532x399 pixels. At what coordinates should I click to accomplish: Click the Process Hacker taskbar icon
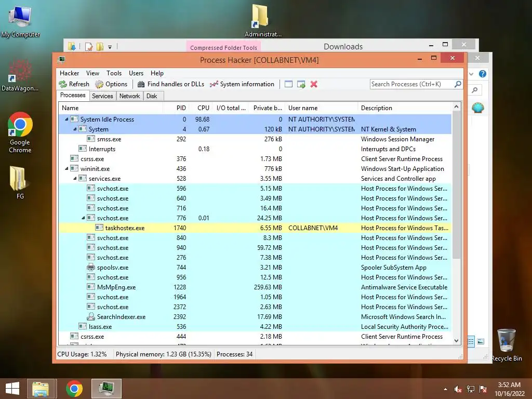coord(106,389)
